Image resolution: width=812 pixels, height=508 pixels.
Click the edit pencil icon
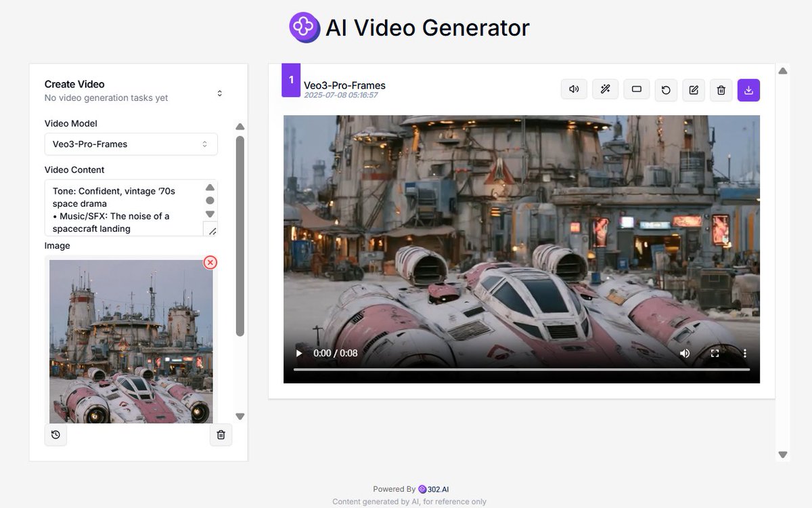(694, 90)
